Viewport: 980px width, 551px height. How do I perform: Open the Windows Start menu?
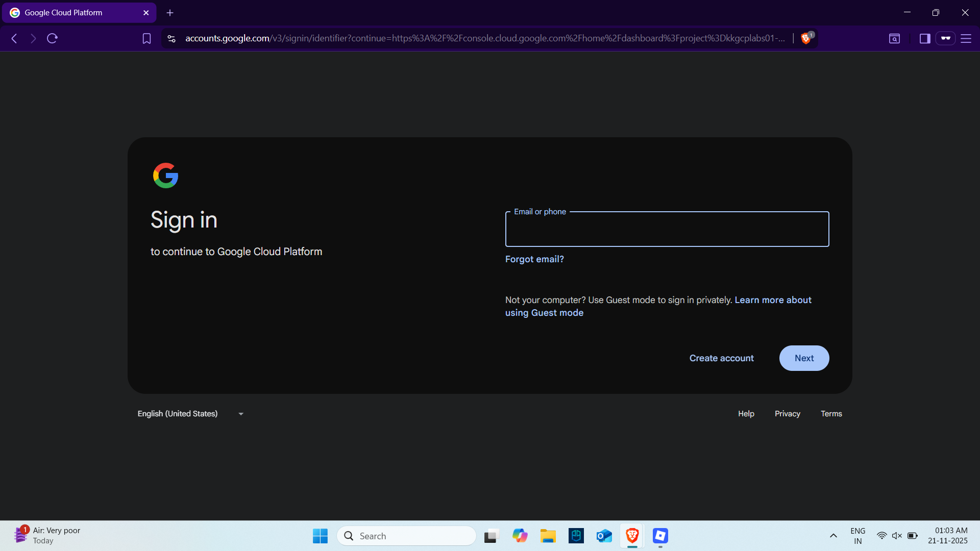coord(320,536)
